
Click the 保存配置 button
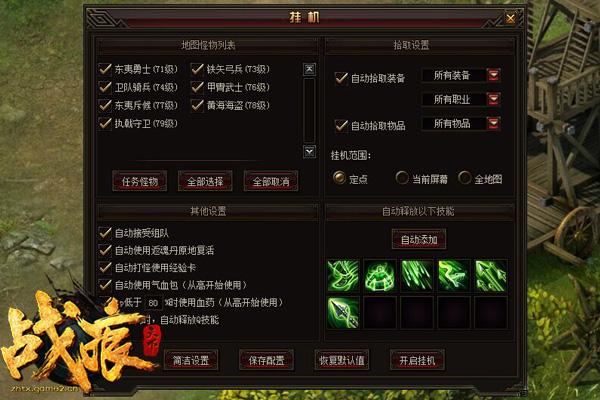point(266,360)
